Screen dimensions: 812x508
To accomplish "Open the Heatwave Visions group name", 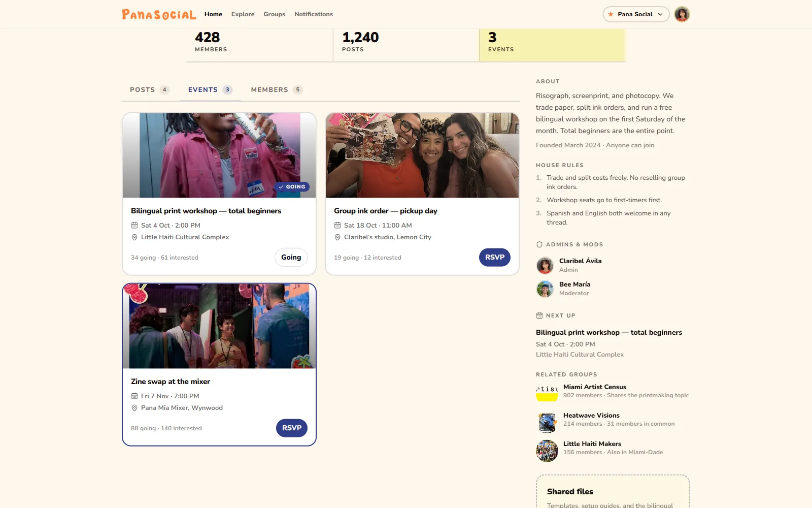I will (591, 416).
